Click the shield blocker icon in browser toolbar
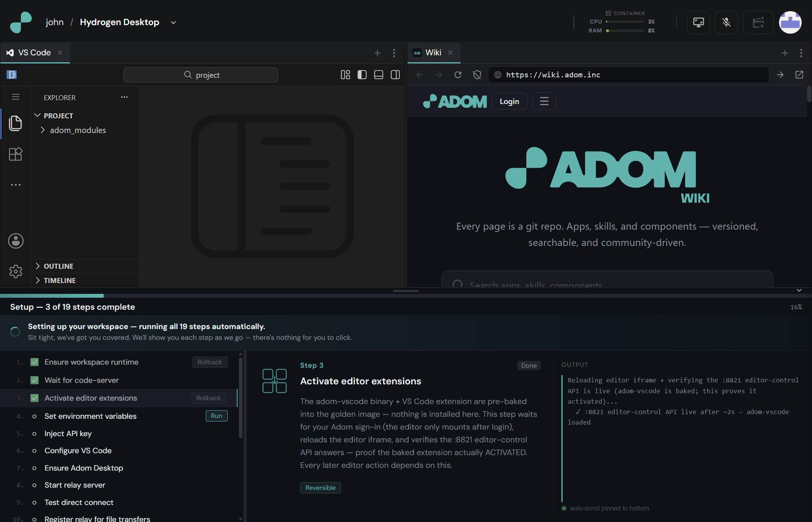Screen dimensions: 812x522 (477, 75)
